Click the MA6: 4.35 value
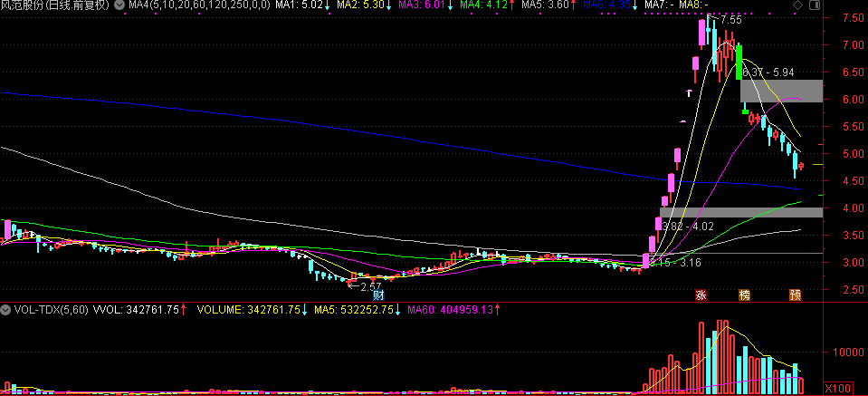 coord(608,5)
